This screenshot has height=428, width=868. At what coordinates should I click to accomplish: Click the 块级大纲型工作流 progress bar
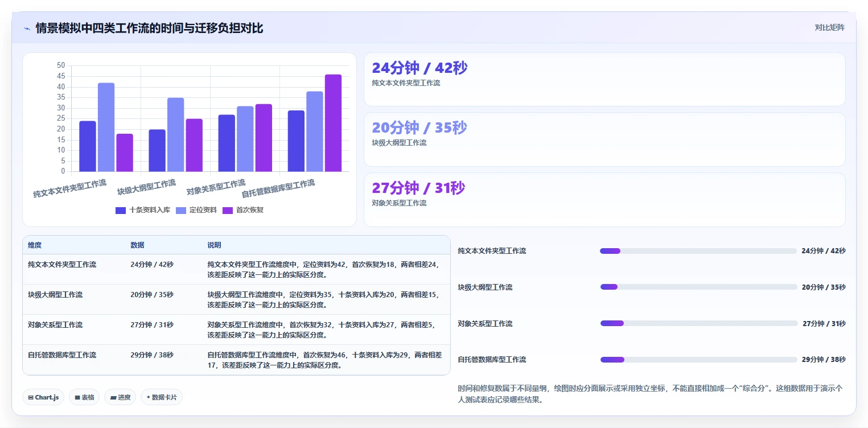699,287
